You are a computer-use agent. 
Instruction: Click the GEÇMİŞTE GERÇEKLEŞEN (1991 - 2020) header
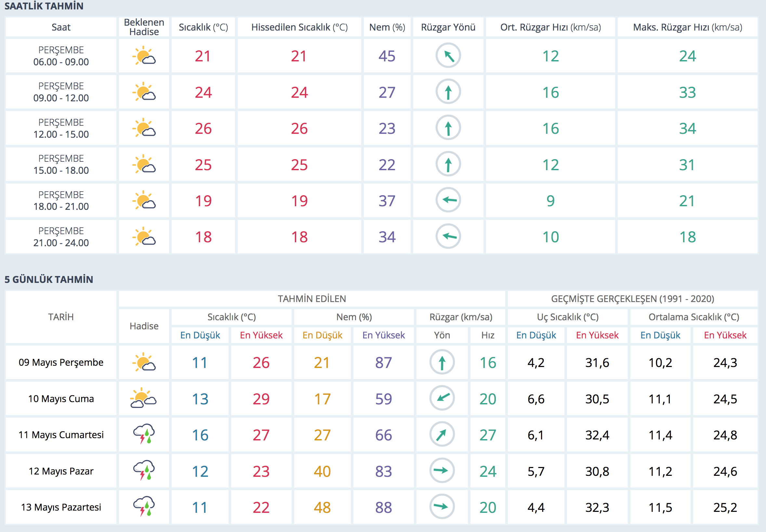click(x=632, y=299)
